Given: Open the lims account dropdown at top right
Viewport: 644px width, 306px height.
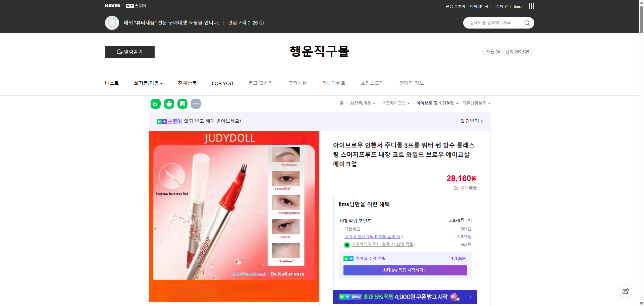Looking at the screenshot, I should [518, 6].
